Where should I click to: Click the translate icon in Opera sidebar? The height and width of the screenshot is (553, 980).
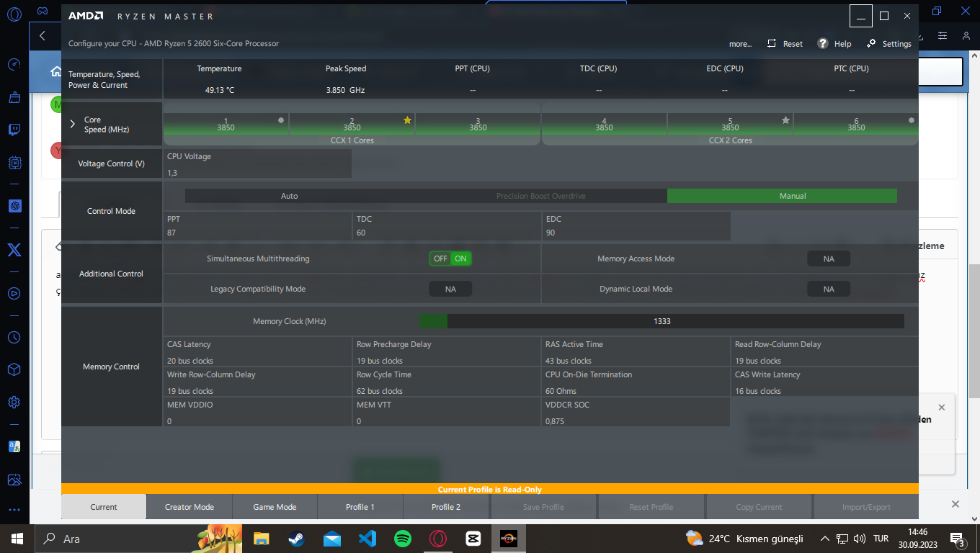point(14,446)
